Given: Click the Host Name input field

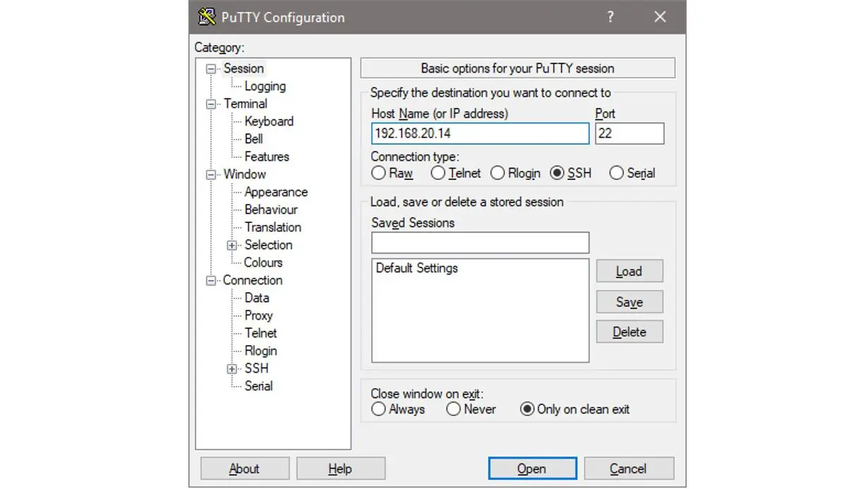Looking at the screenshot, I should coord(480,133).
